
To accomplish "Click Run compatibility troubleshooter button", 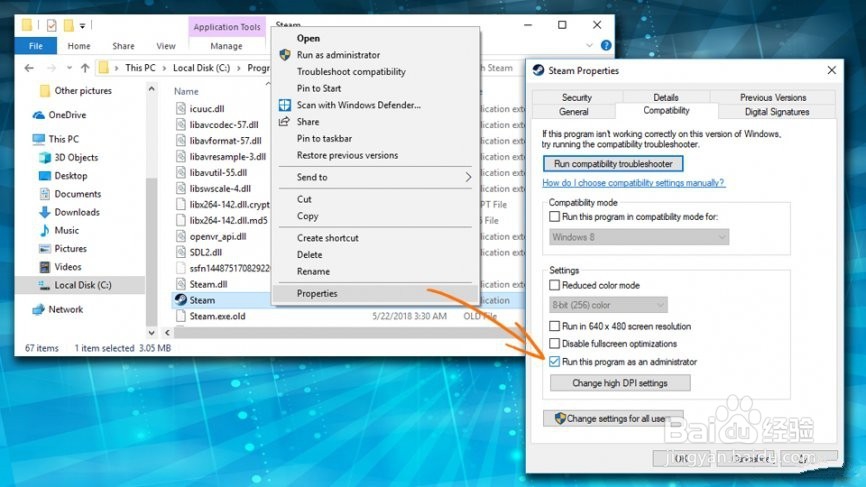I will click(x=613, y=164).
